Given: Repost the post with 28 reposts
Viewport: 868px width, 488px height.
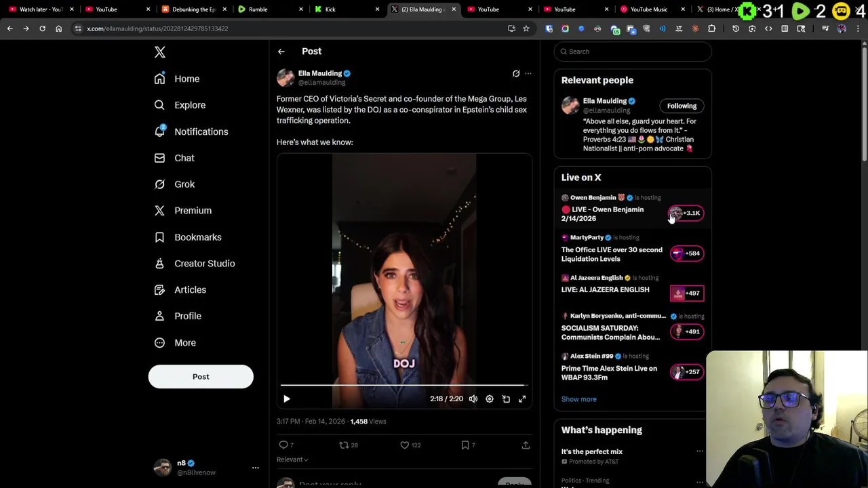Looking at the screenshot, I should click(x=349, y=445).
